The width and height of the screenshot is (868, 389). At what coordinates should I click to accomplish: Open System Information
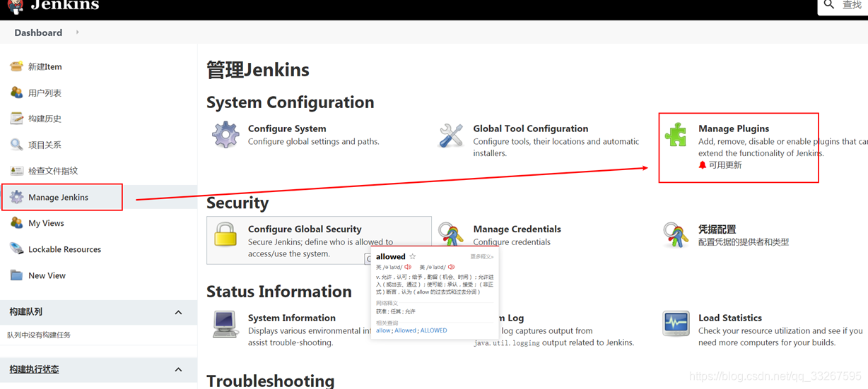click(x=292, y=318)
